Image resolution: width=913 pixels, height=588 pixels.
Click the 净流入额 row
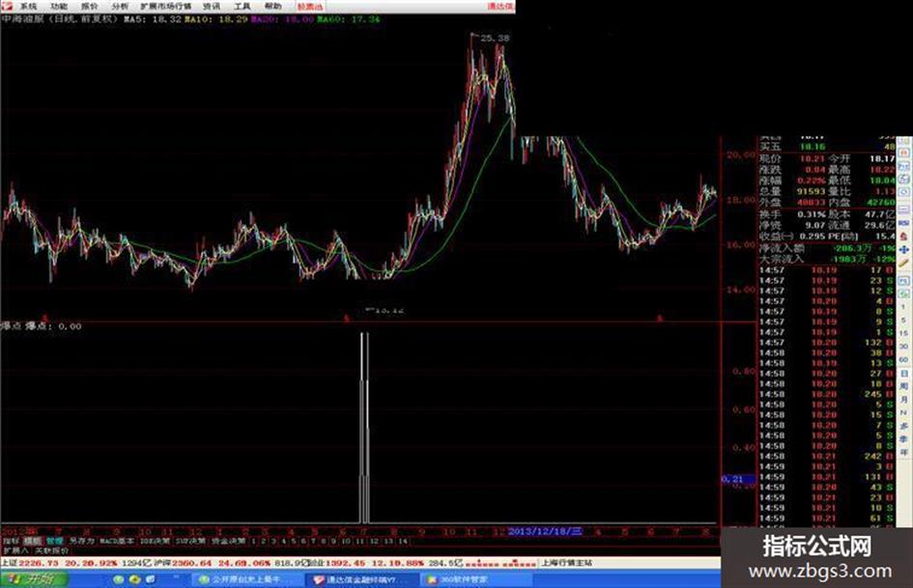coord(827,248)
